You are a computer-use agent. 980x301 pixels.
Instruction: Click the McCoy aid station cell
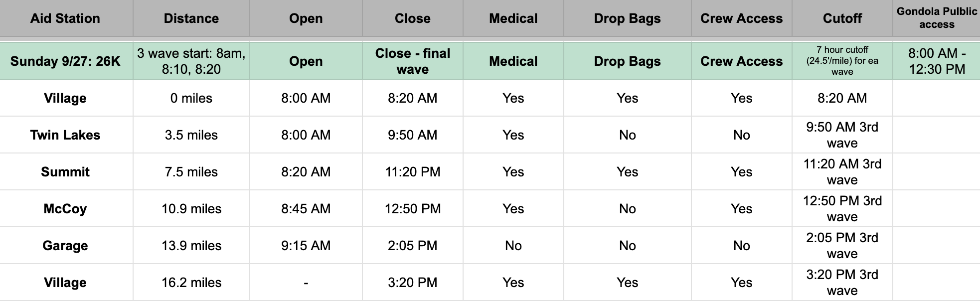(65, 209)
